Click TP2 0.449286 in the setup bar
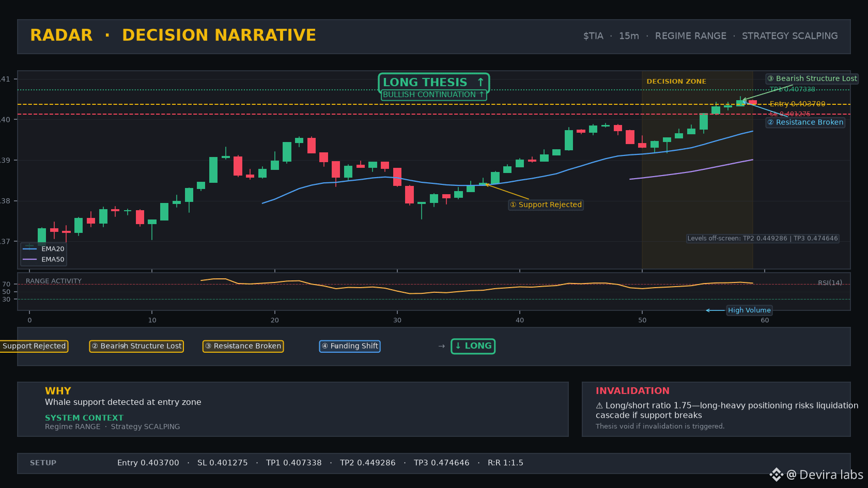Image resolution: width=868 pixels, height=488 pixels. (368, 463)
